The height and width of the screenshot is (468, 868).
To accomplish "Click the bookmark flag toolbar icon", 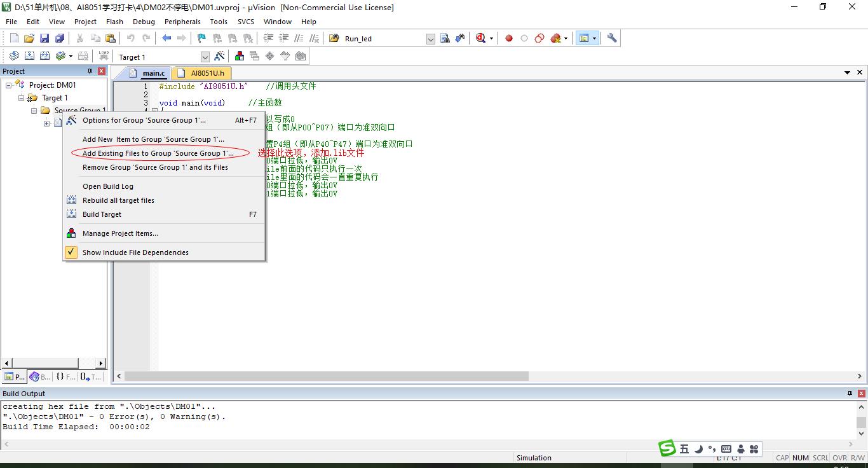I will point(201,38).
